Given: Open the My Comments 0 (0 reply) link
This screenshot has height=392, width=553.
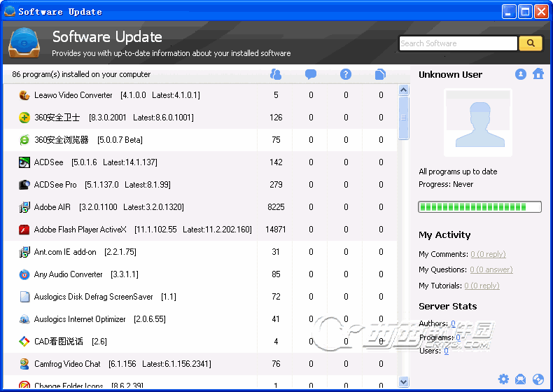Looking at the screenshot, I should pyautogui.click(x=488, y=254).
